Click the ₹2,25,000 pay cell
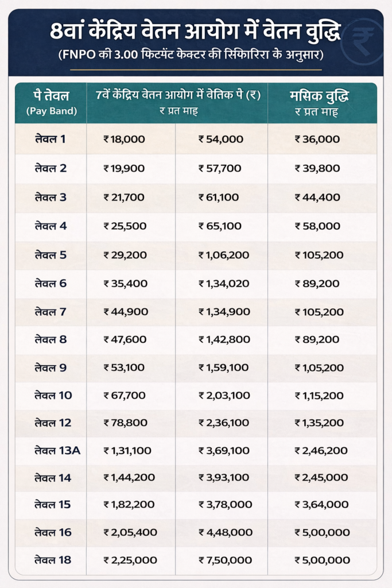The height and width of the screenshot is (588, 392). coord(130,560)
